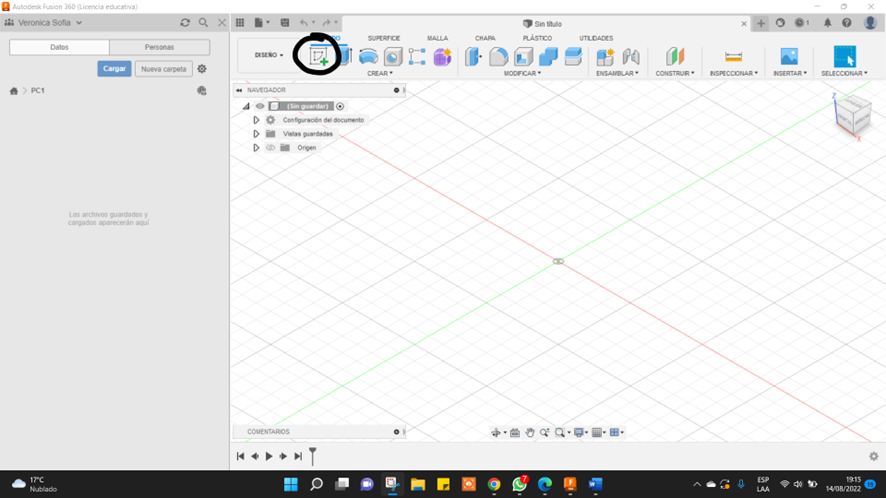Open timeline settings gear
Screen dimensions: 886x498
874,456
